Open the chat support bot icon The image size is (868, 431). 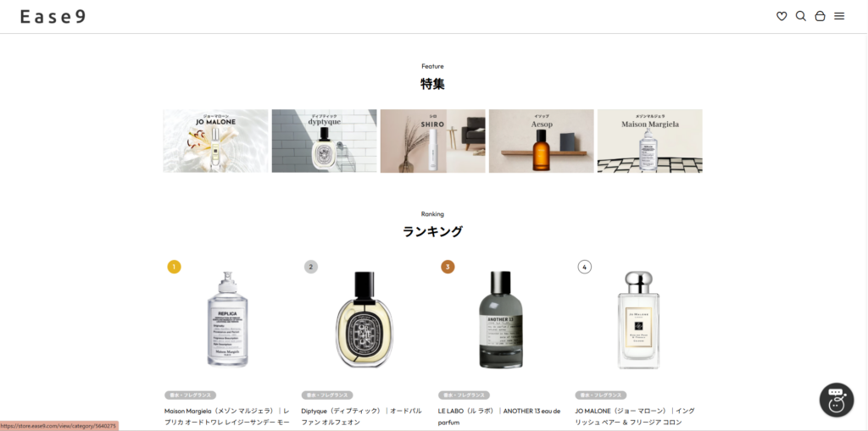click(837, 400)
